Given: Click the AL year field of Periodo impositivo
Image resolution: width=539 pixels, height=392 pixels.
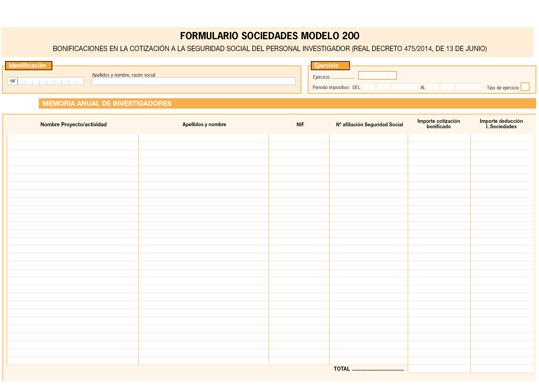Looking at the screenshot, I should [469, 87].
